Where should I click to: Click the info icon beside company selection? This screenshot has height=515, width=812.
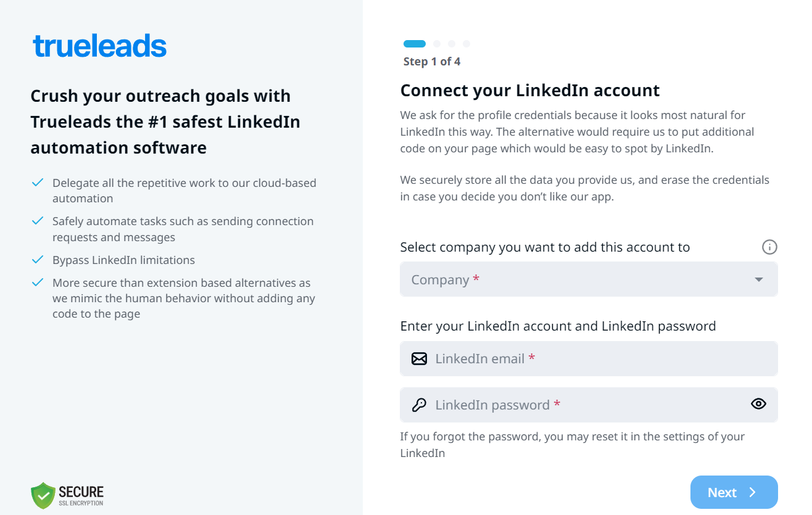click(x=769, y=247)
